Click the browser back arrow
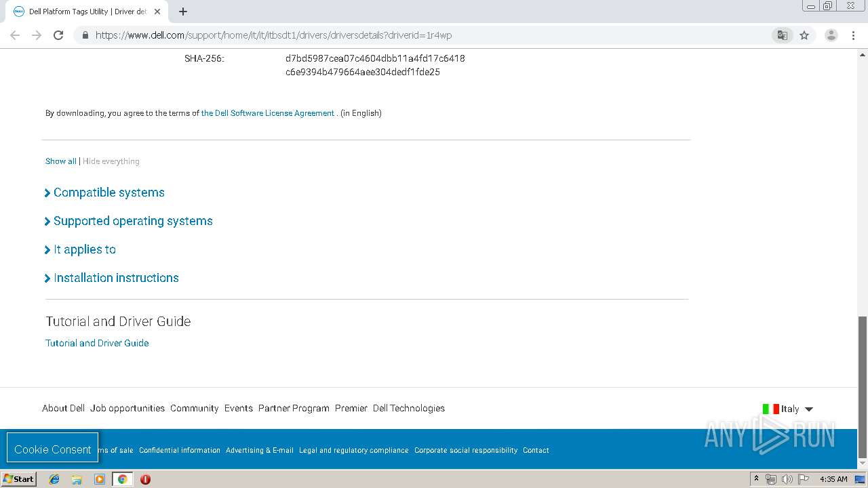Viewport: 868px width, 488px height. point(15,35)
